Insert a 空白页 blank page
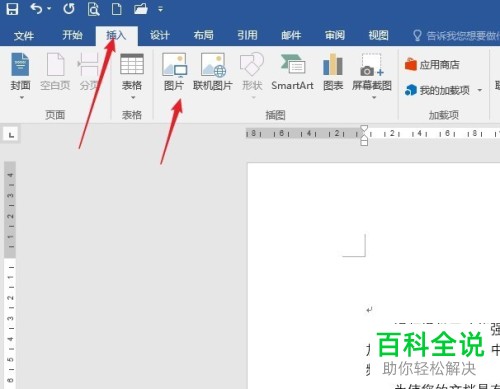The height and width of the screenshot is (389, 500). pyautogui.click(x=55, y=72)
